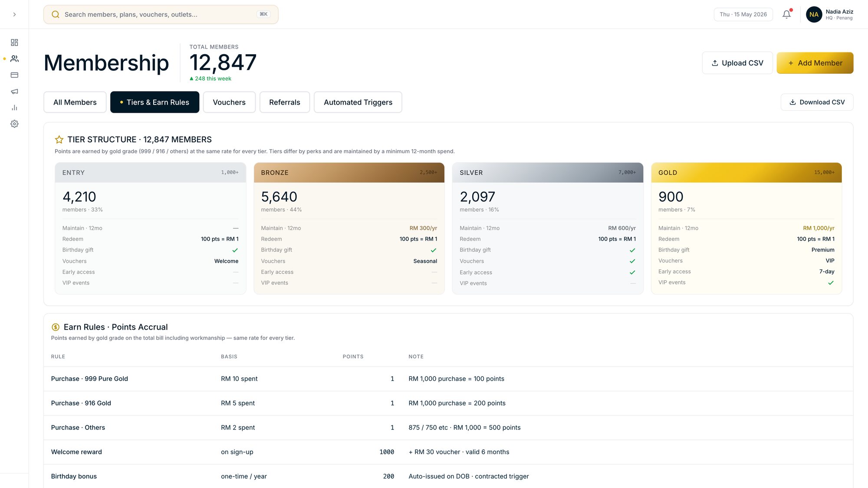Click the Bronze tier gradient header
The width and height of the screenshot is (868, 488).
tap(349, 173)
